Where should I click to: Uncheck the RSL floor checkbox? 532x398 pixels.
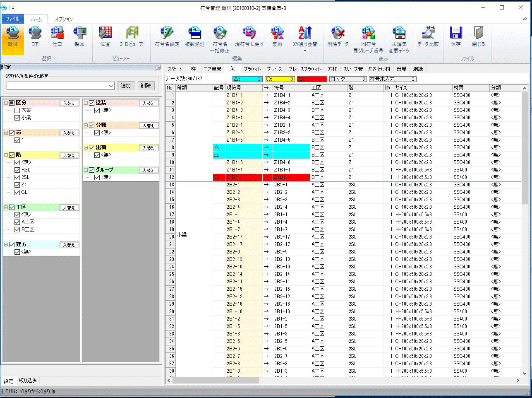17,170
